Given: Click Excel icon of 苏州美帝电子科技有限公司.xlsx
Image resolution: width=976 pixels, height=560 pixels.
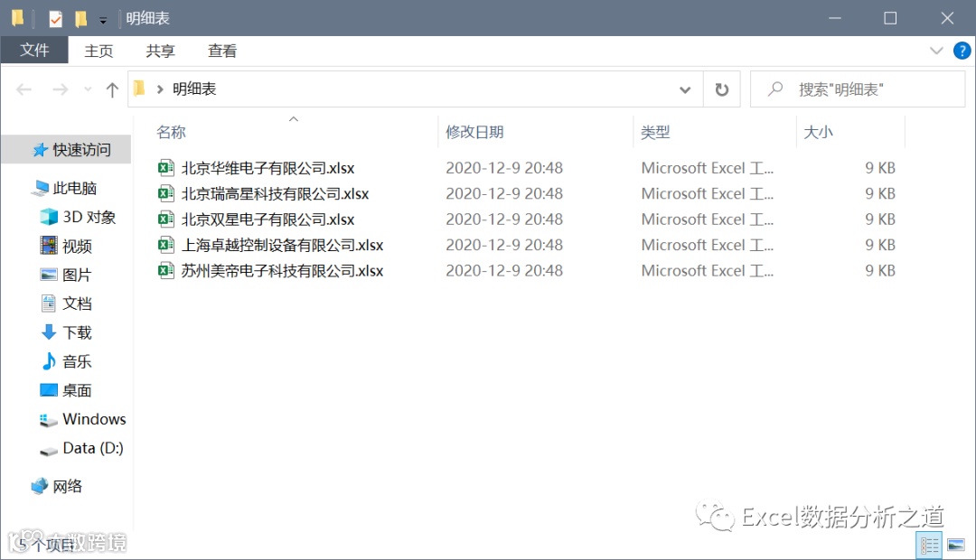Looking at the screenshot, I should tap(165, 270).
